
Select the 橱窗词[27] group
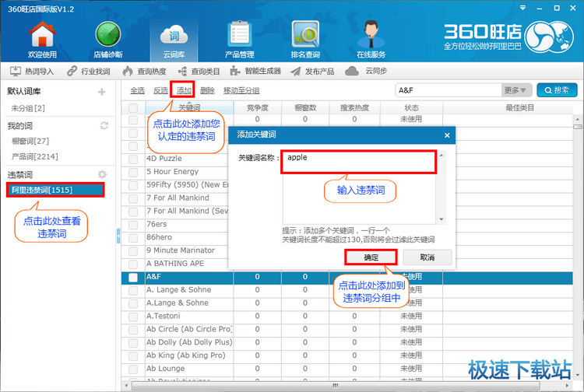(30, 141)
